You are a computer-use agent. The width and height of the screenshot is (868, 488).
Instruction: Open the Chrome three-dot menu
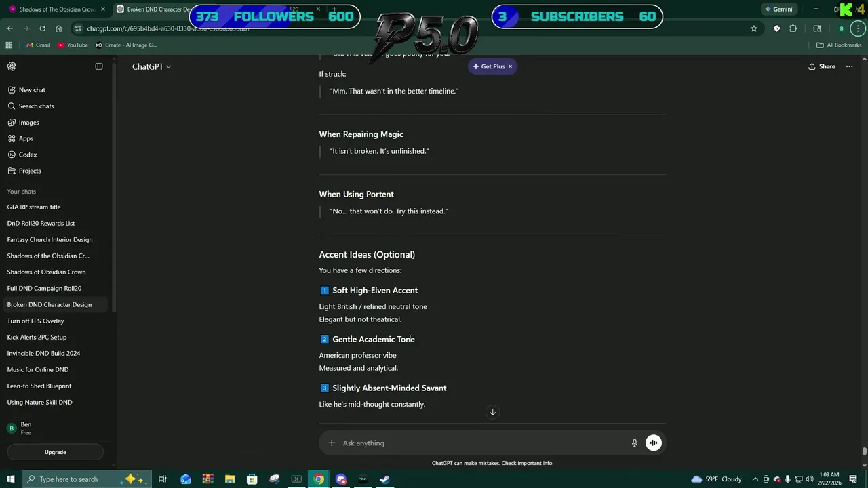tap(859, 28)
